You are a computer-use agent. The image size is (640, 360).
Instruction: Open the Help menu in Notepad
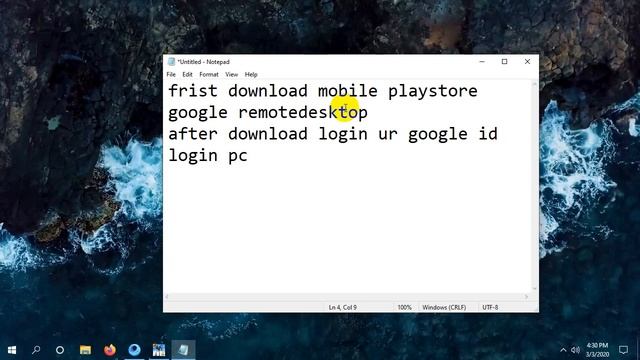[x=251, y=74]
